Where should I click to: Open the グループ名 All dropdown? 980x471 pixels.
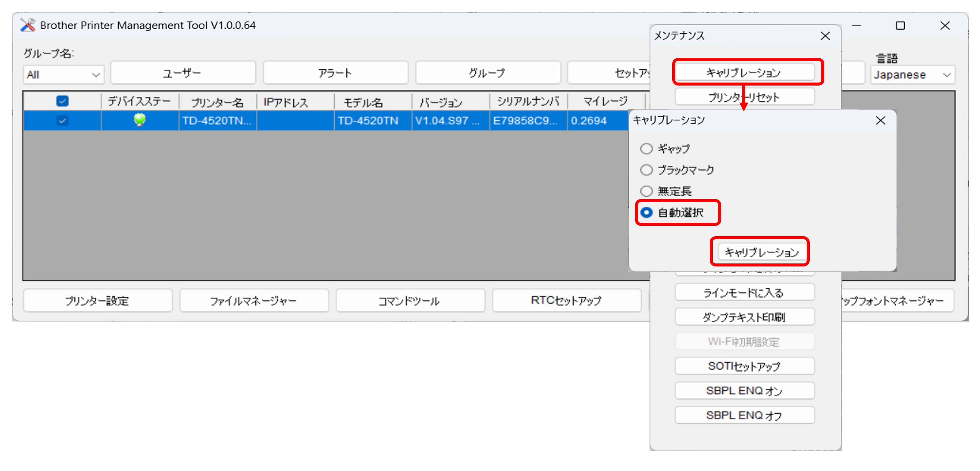pos(63,74)
